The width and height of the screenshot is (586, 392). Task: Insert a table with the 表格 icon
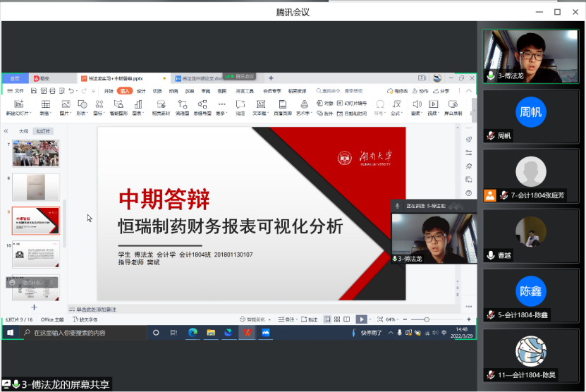click(45, 104)
